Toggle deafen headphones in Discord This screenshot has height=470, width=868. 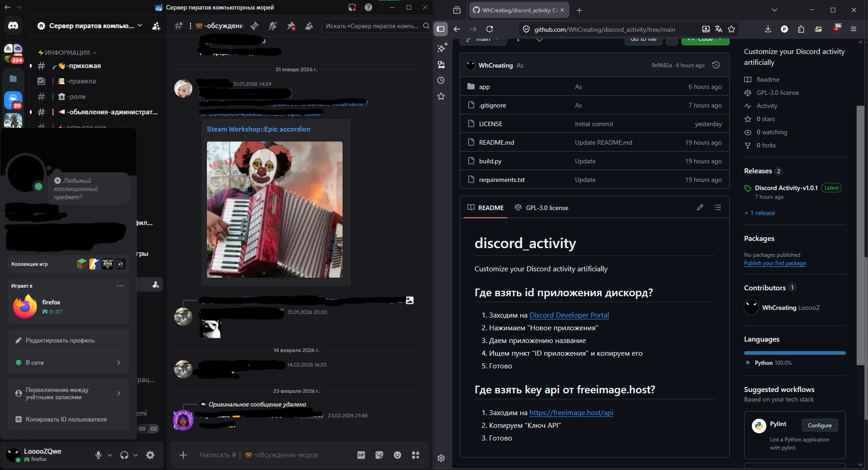[124, 455]
